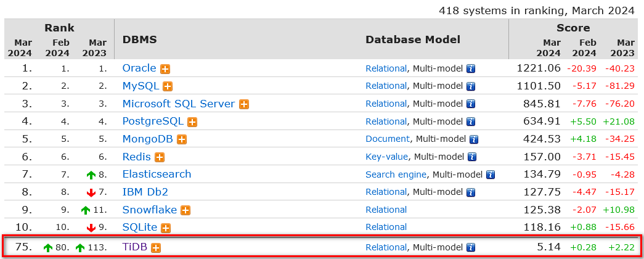Click the info icon in the TiDB row
Viewport: 644px width, 259px height.
pos(470,248)
